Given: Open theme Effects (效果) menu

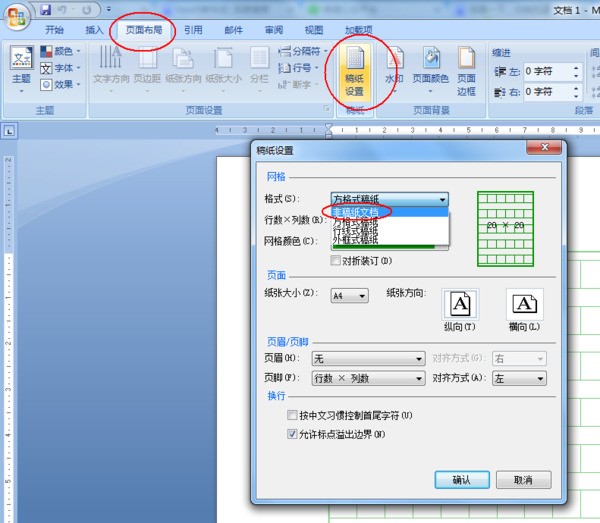Looking at the screenshot, I should (60, 85).
